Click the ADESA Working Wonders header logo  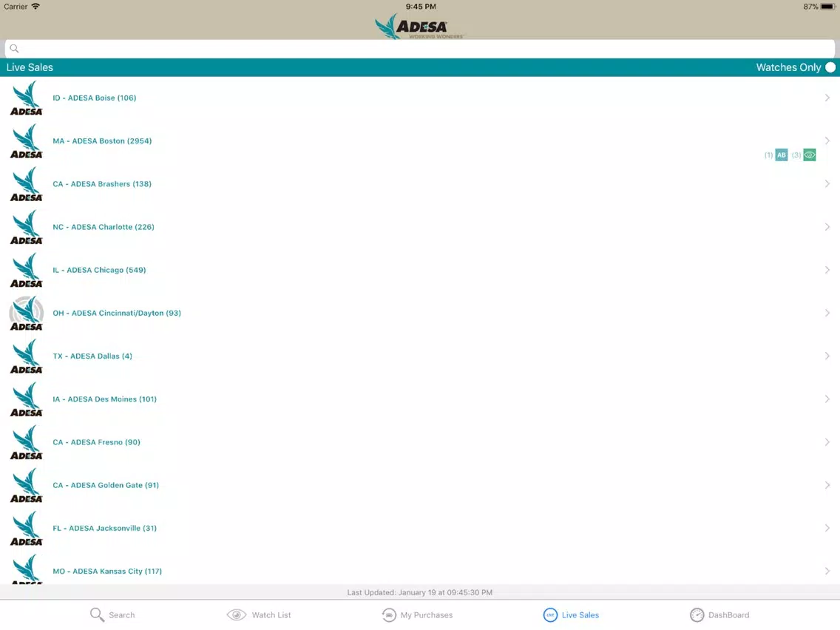419,27
